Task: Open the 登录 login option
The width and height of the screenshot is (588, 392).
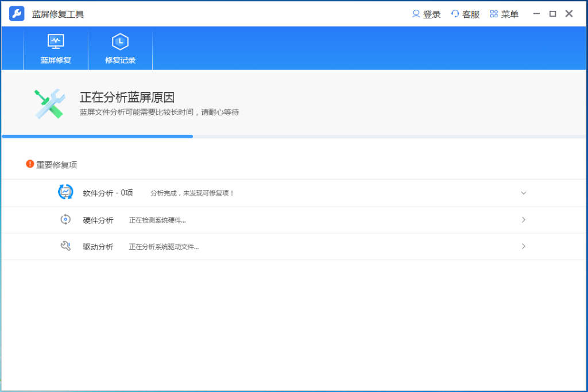Action: pos(426,14)
